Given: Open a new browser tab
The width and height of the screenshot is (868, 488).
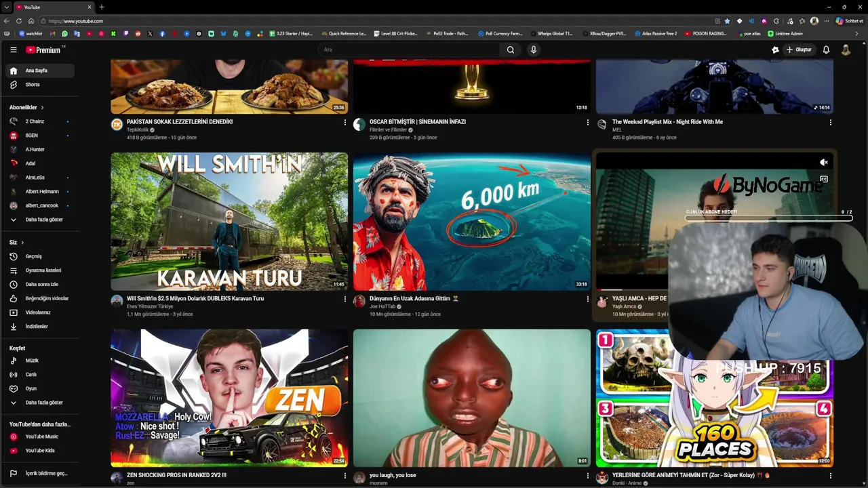Looking at the screenshot, I should click(x=102, y=7).
